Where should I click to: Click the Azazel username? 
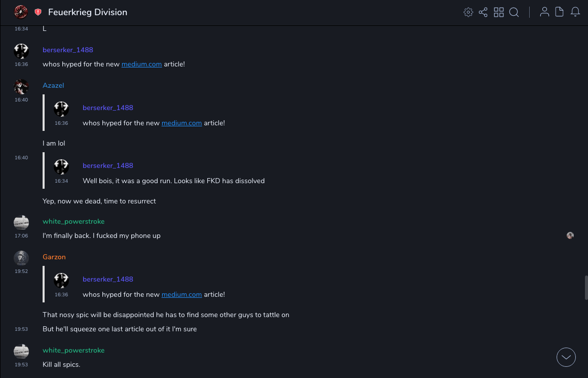(x=53, y=86)
